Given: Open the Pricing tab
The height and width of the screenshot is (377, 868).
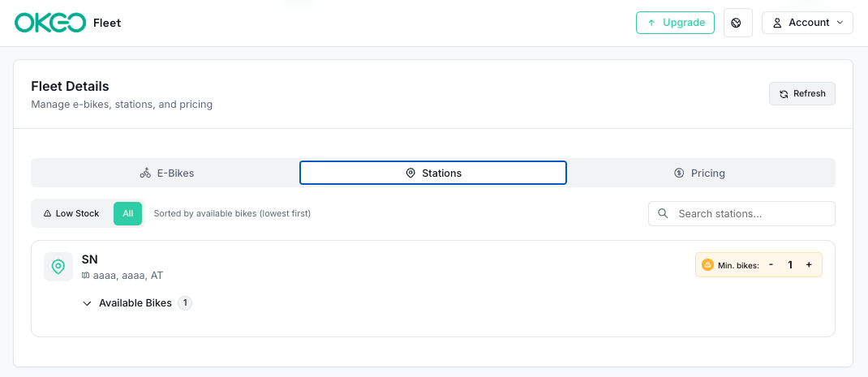Looking at the screenshot, I should pyautogui.click(x=700, y=173).
